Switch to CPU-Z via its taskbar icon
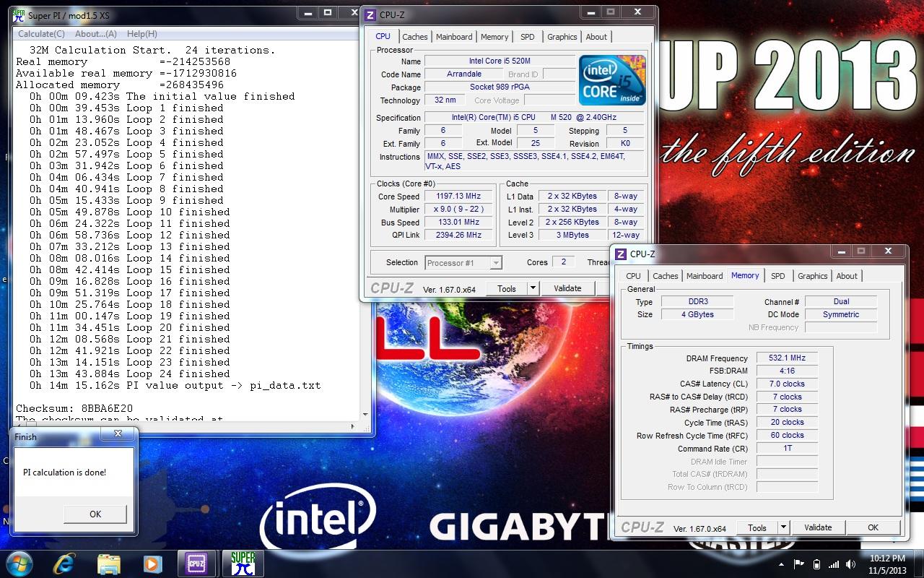Viewport: 924px width, 578px height. (x=196, y=564)
